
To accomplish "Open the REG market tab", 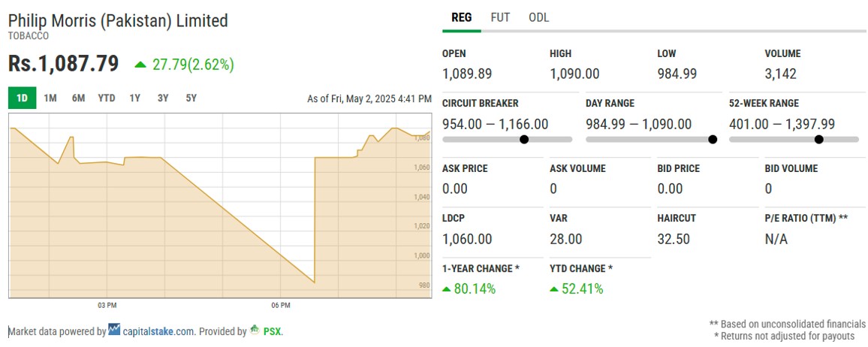I will point(462,18).
